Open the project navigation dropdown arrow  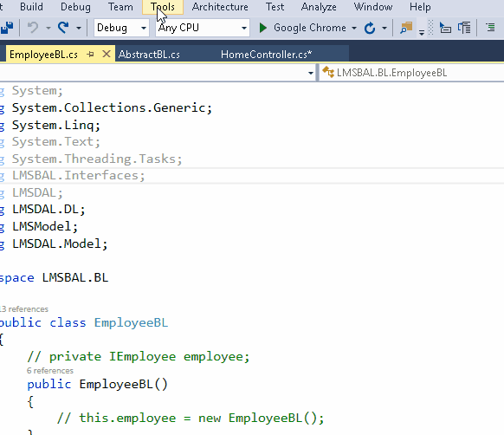[x=311, y=73]
